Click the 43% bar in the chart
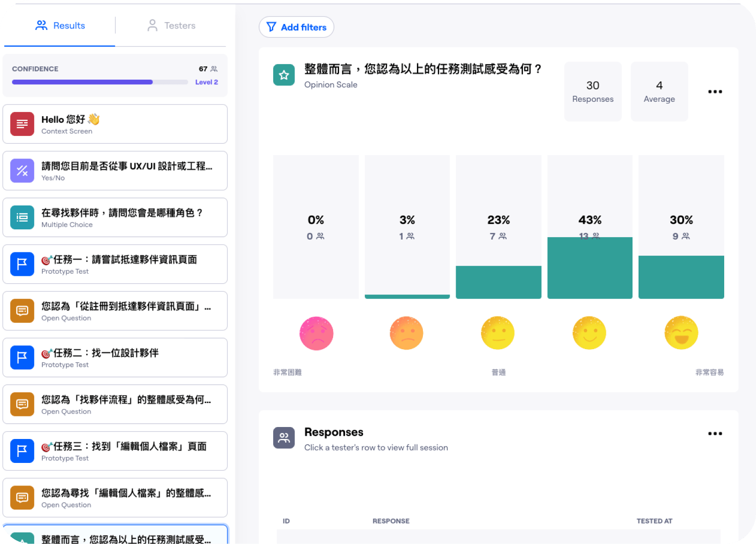Screen dimensions: 756x544 pyautogui.click(x=590, y=268)
